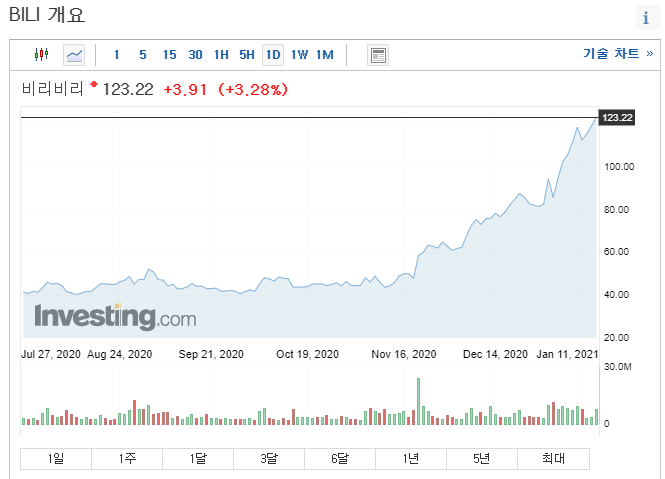Open the info icon in header
The height and width of the screenshot is (479, 665).
[x=645, y=18]
